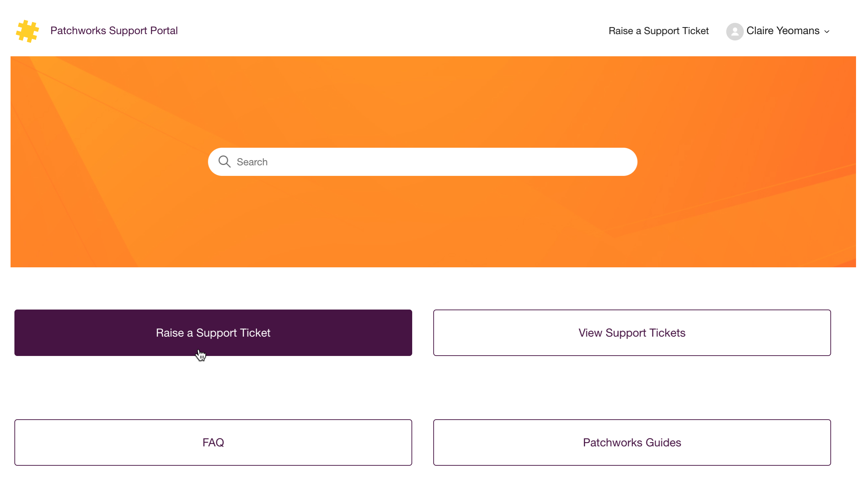The image size is (868, 503).
Task: Open Raise a Support Ticket in the header
Action: (658, 31)
